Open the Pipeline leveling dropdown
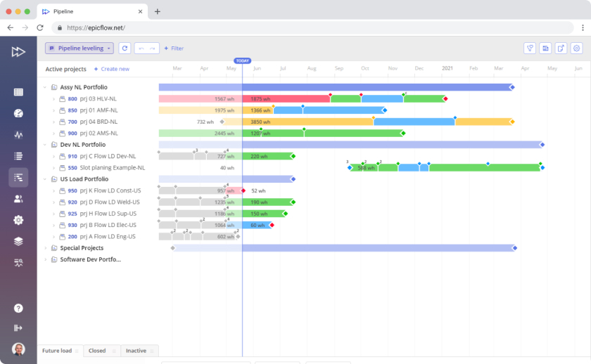 tap(80, 48)
